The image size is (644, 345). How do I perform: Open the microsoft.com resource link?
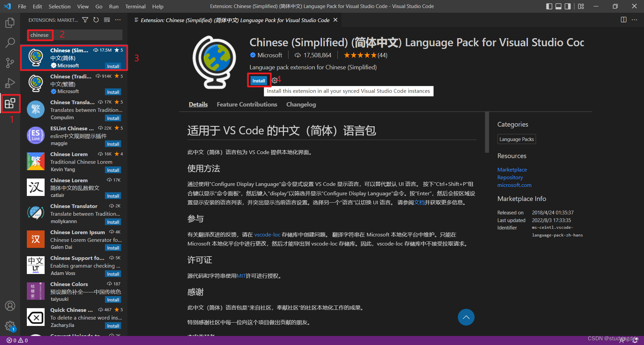pos(514,185)
